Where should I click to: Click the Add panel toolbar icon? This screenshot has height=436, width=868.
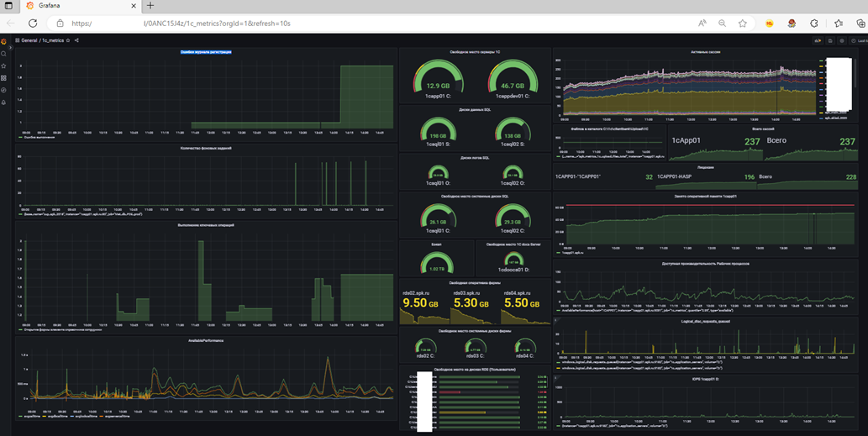[x=817, y=40]
